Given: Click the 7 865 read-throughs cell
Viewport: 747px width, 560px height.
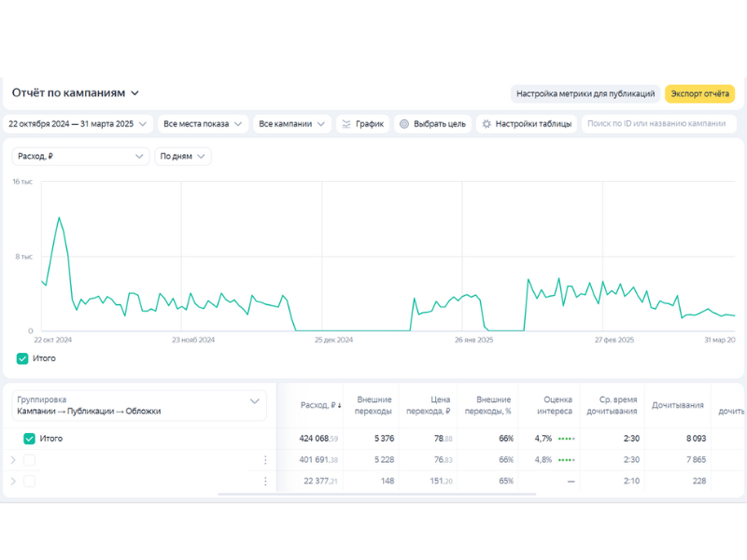Looking at the screenshot, I should 696,460.
